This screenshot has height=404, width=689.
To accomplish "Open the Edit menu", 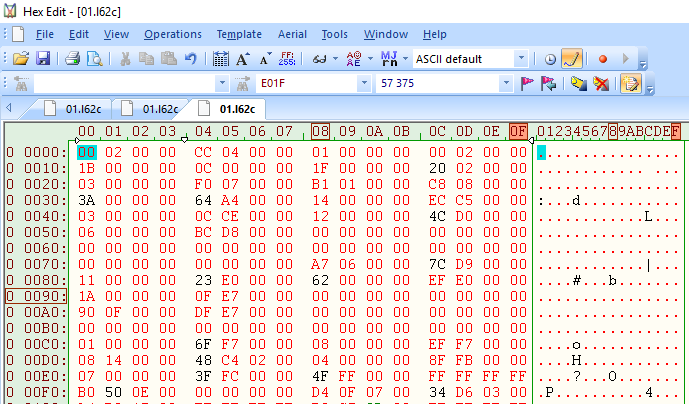I will point(79,34).
